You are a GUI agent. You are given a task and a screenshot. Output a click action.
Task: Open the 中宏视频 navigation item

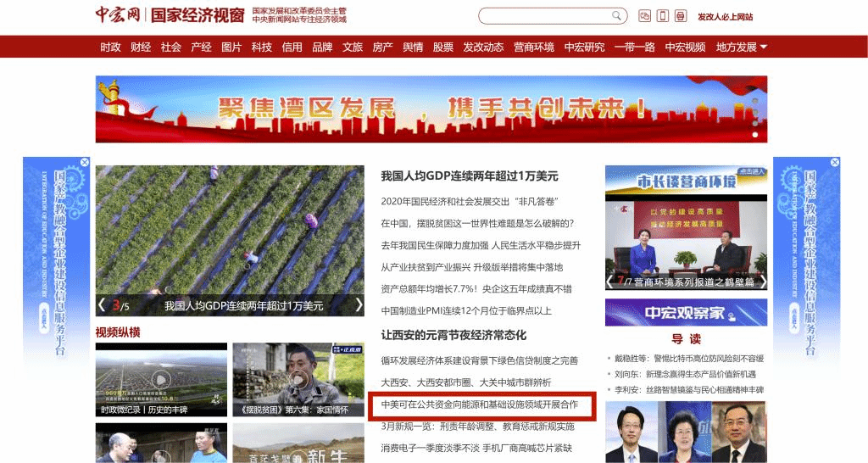point(685,47)
